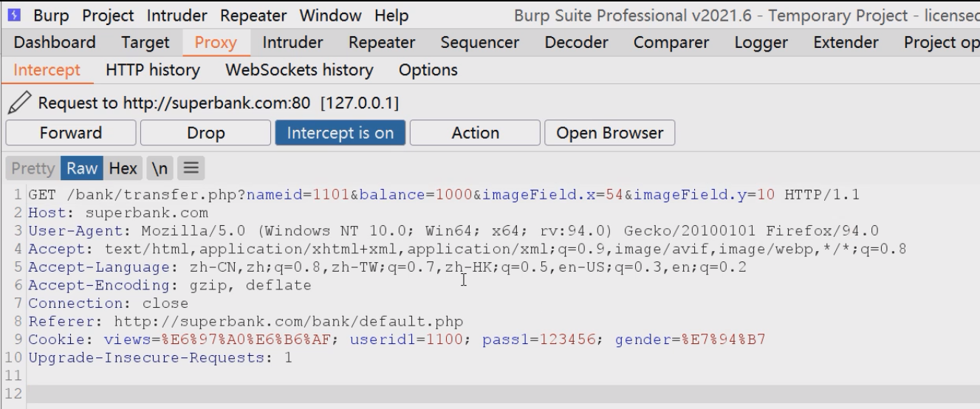Image resolution: width=980 pixels, height=409 pixels.
Task: Open the hamburger message options menu
Action: click(191, 168)
